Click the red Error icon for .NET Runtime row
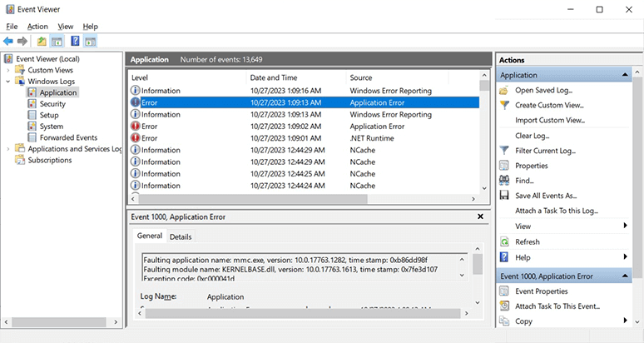 point(135,138)
